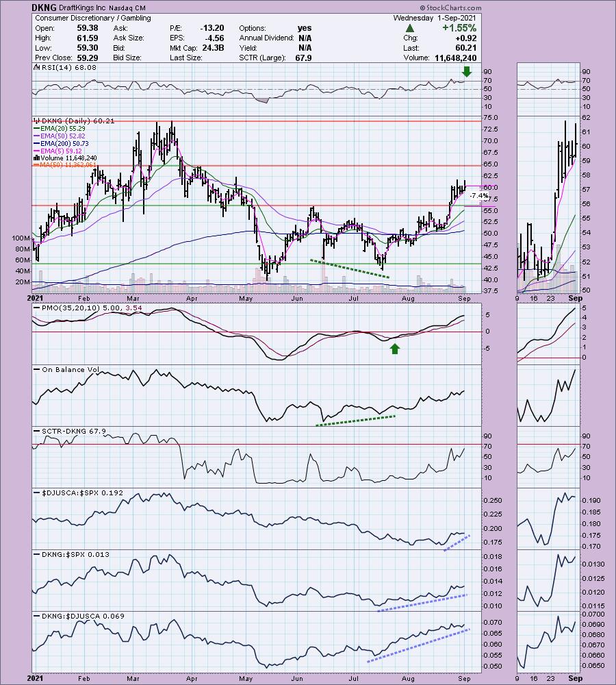616x685 pixels.
Task: Select the Open value 59.38
Action: coord(88,28)
